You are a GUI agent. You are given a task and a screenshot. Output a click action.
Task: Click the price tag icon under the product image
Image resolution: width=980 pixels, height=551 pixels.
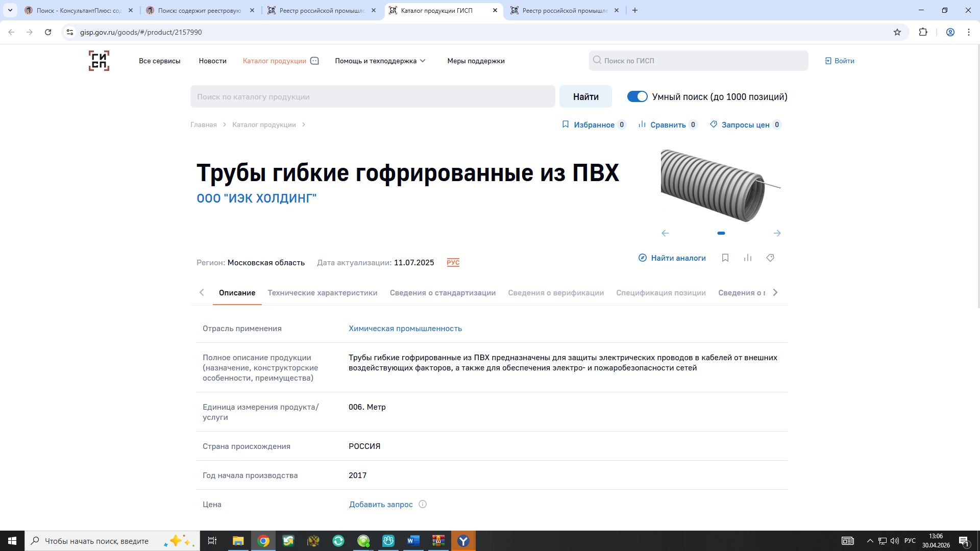tap(770, 258)
